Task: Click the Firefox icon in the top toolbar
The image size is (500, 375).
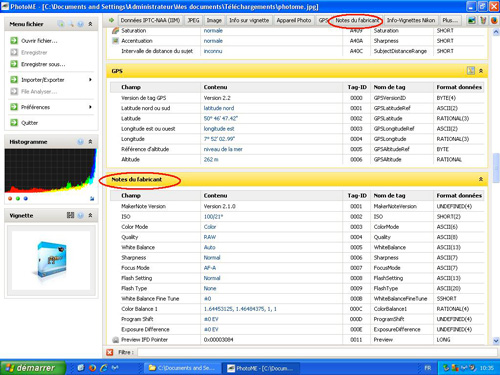Action: pyautogui.click(x=494, y=20)
